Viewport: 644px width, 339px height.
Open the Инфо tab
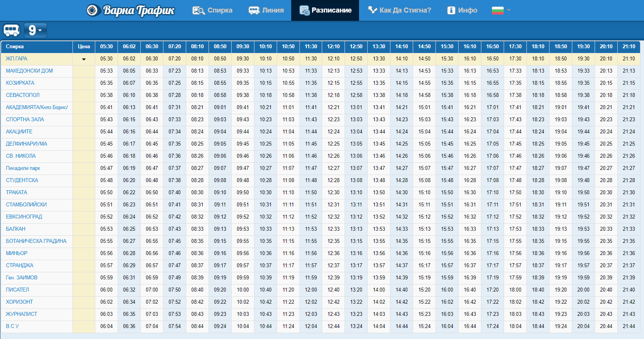pyautogui.click(x=462, y=10)
